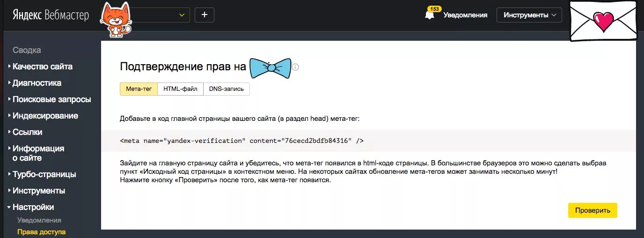This screenshot has height=238, width=644.
Task: Open Права доступа settings item
Action: tap(42, 232)
